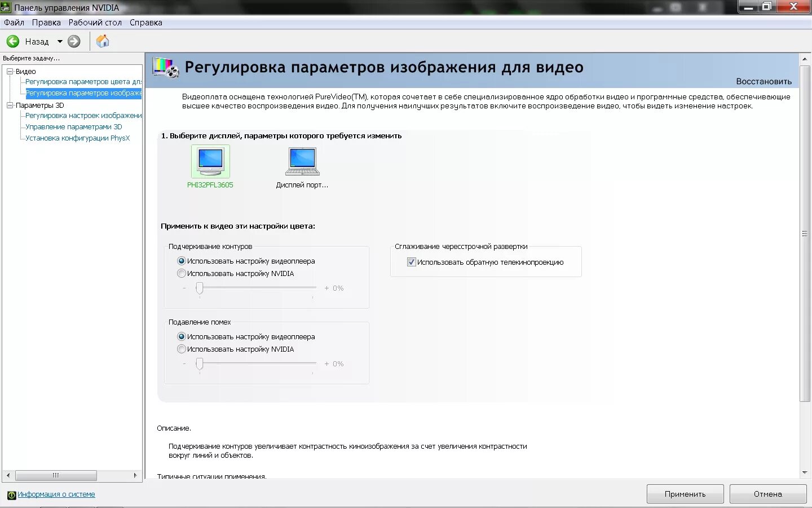Viewport: 812px width, 508px height.
Task: Choose NVIDIA setting for noise reduction
Action: (182, 349)
